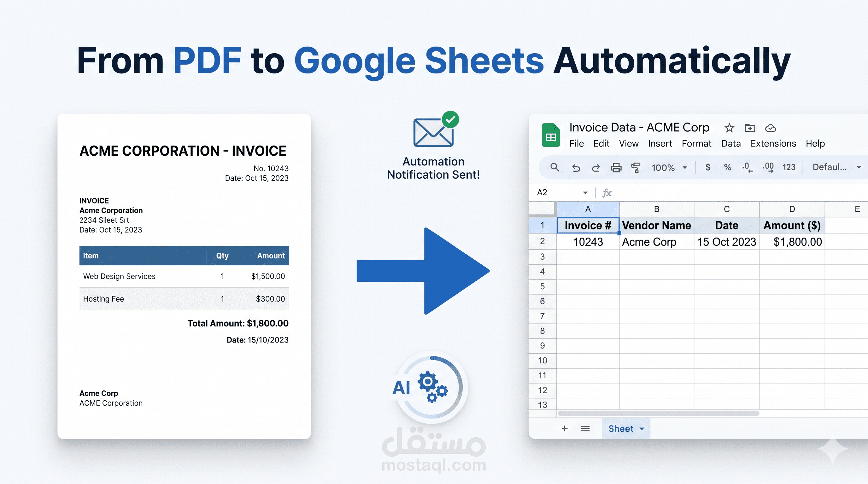Screen dimensions: 868x484
Task: Open the View menu
Action: [x=629, y=143]
